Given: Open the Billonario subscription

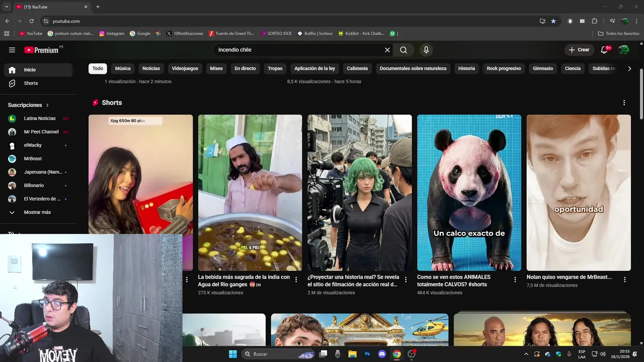Looking at the screenshot, I should [38, 186].
